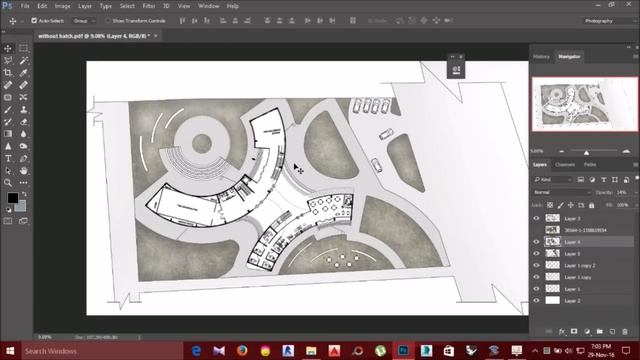The height and width of the screenshot is (360, 640).
Task: Add a layer mask icon
Action: click(574, 331)
